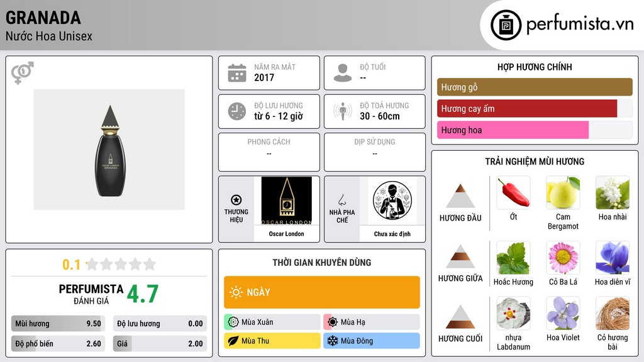Image resolution: width=644 pixels, height=362 pixels.
Task: Click the Giá 2.00 rating bar
Action: pyautogui.click(x=160, y=344)
